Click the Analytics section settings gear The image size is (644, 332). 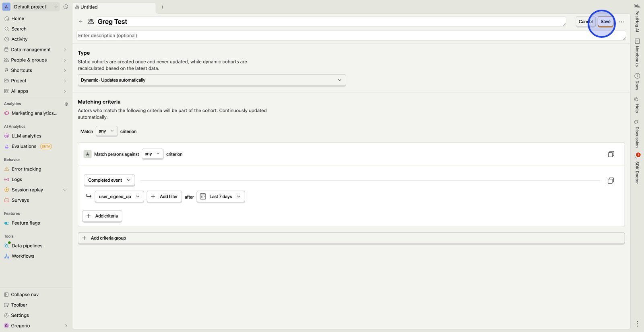coord(66,104)
